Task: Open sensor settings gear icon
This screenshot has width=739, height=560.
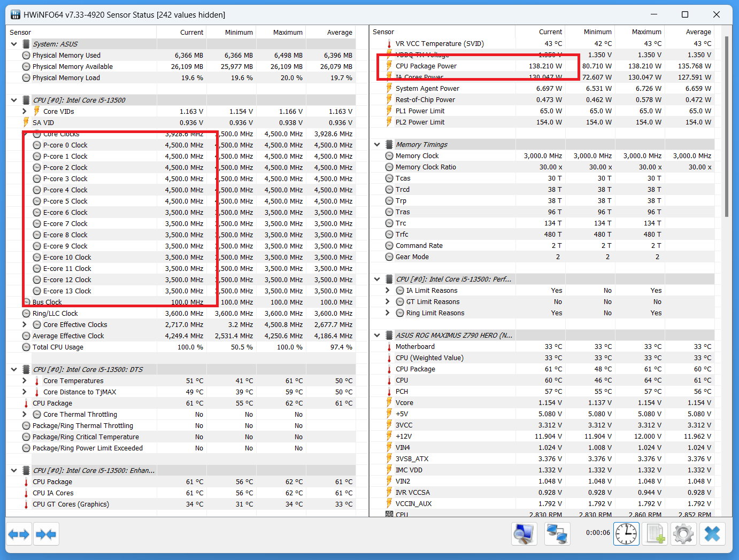Action: [x=683, y=534]
